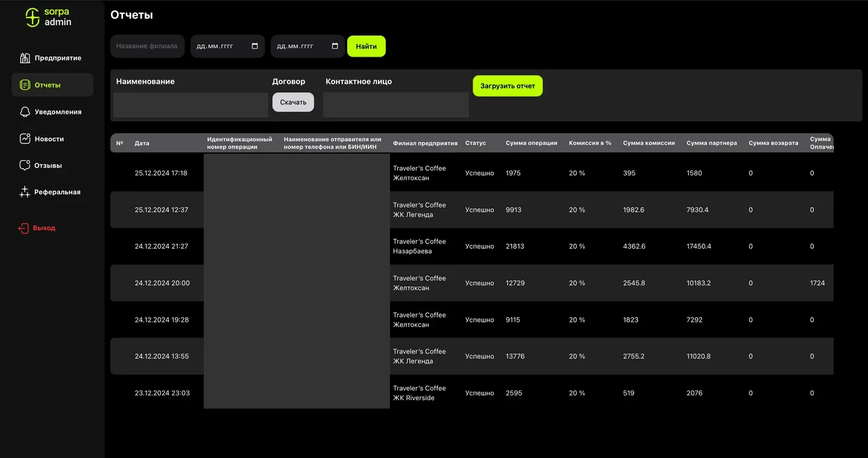Select Отзывы in the sidebar
This screenshot has height=458, width=868.
click(52, 165)
